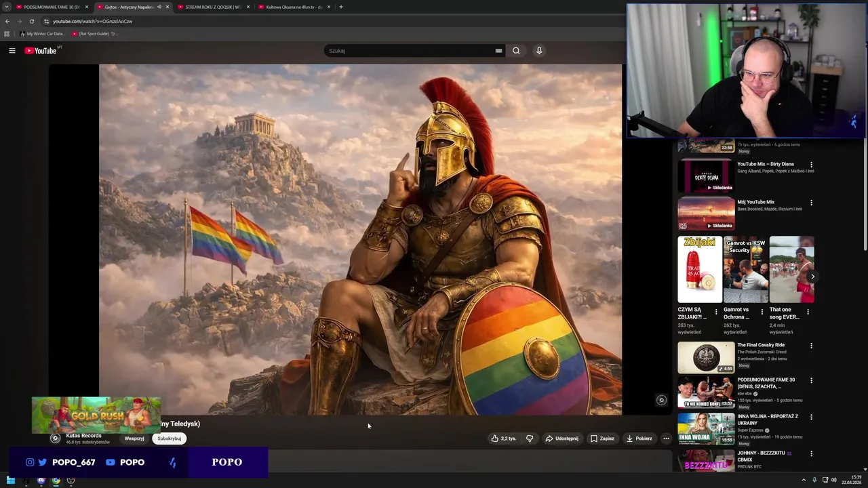Click the Pobierz download button
Image resolution: width=868 pixels, height=488 pixels.
(x=639, y=439)
